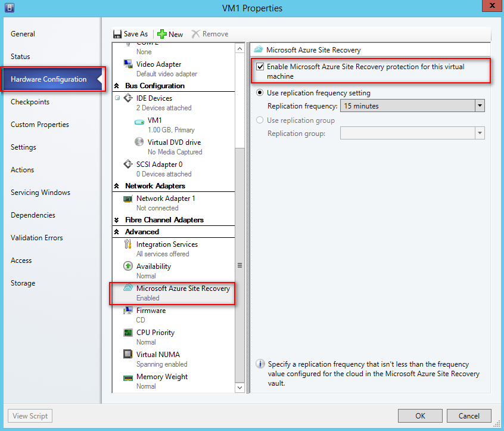This screenshot has width=504, height=431.
Task: Click the Virtual NUMA icon
Action: point(128,354)
